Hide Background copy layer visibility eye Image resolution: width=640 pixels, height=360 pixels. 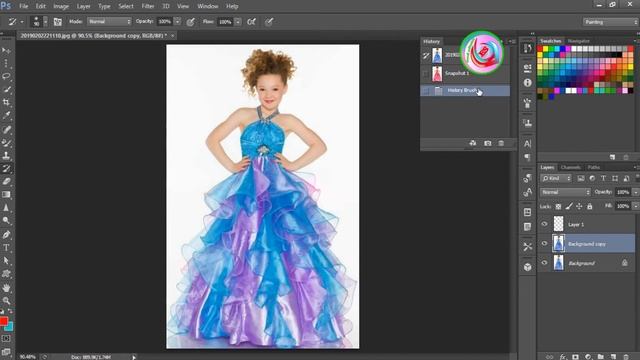(544, 243)
